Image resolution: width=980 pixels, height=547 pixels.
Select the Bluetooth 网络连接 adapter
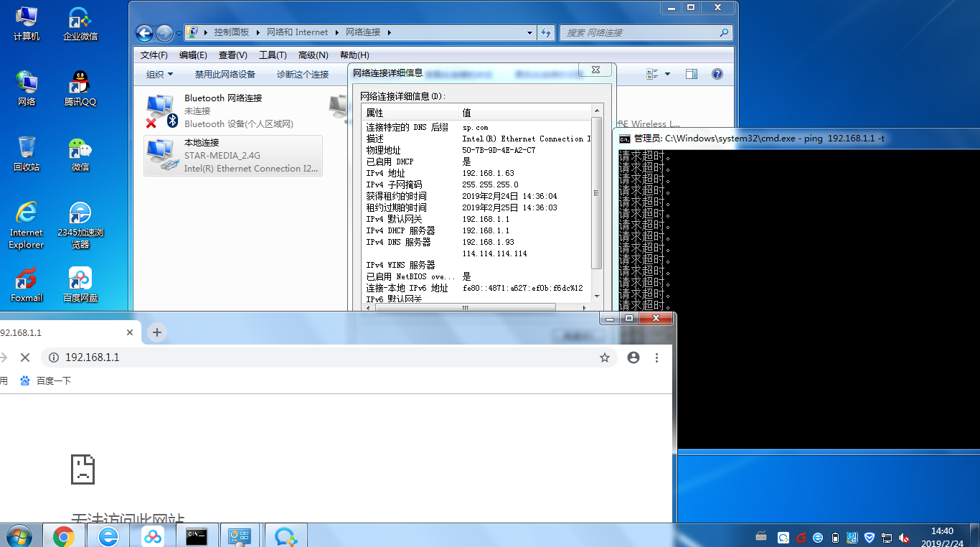pos(233,111)
